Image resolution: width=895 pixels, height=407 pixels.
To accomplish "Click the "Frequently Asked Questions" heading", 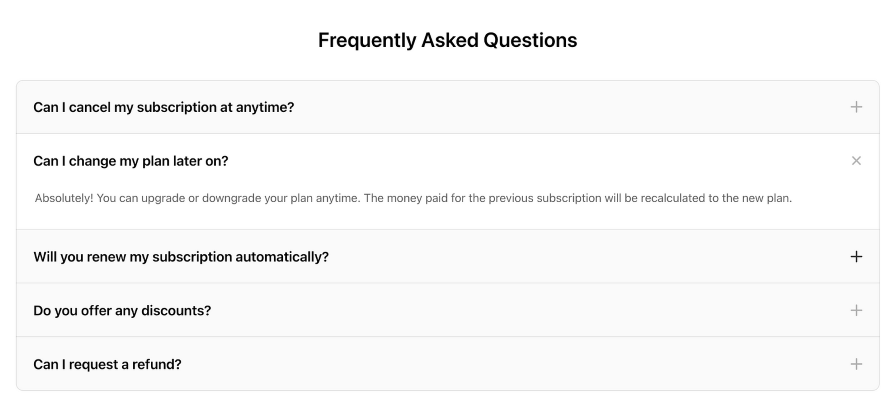I will pyautogui.click(x=447, y=41).
